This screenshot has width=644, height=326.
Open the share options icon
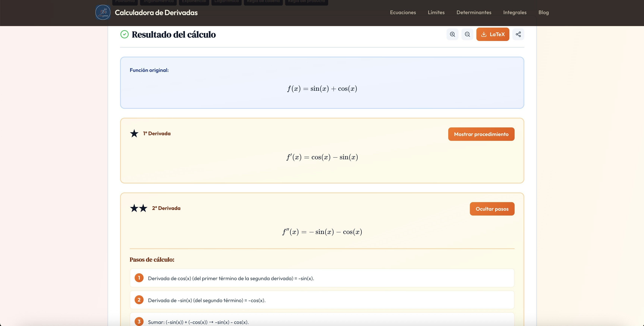(x=518, y=34)
